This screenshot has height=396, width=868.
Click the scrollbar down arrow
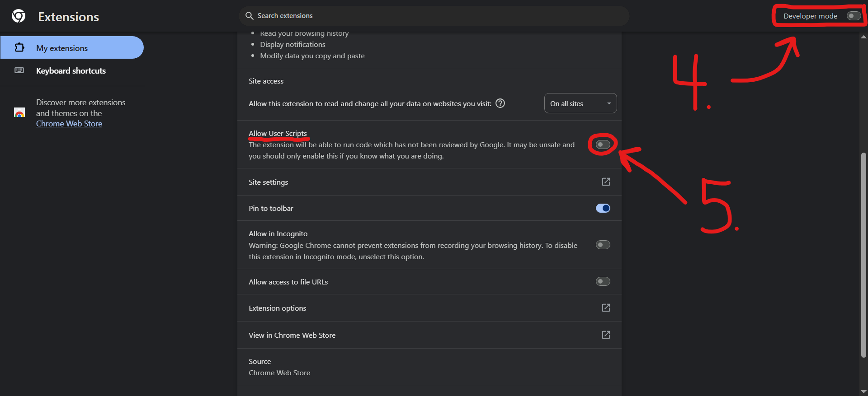click(x=864, y=391)
